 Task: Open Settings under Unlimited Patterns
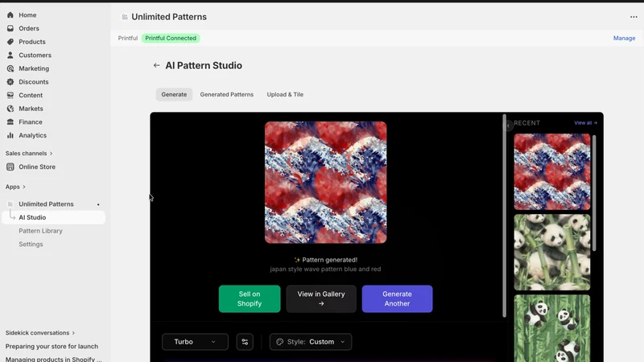pos(31,245)
